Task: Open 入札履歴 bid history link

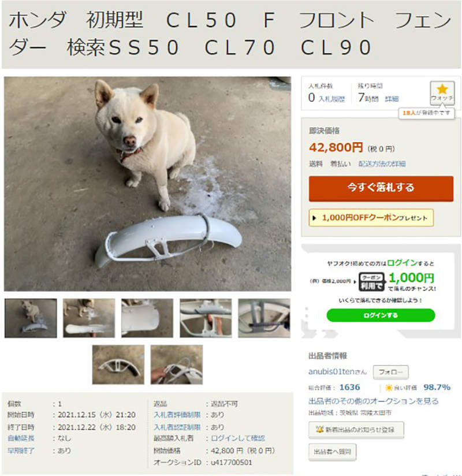Action: pos(331,99)
